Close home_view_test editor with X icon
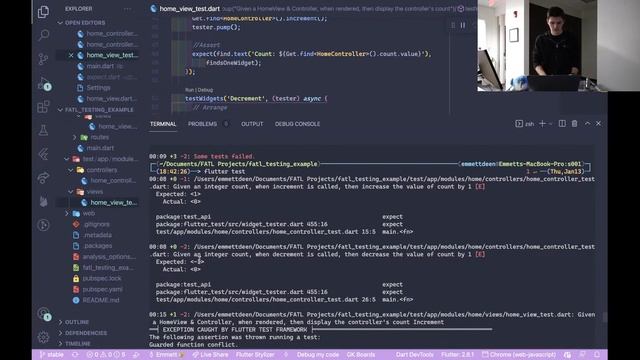640x360 pixels. pos(71,55)
